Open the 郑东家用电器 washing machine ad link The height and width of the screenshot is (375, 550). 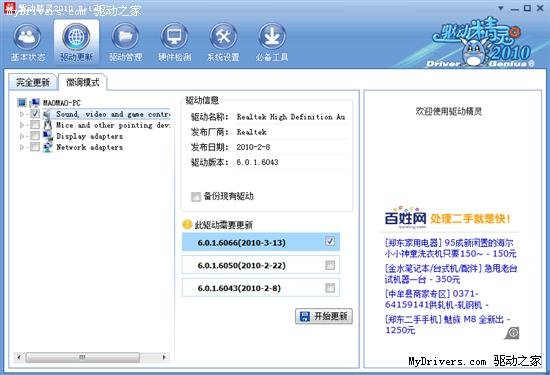[x=450, y=248]
